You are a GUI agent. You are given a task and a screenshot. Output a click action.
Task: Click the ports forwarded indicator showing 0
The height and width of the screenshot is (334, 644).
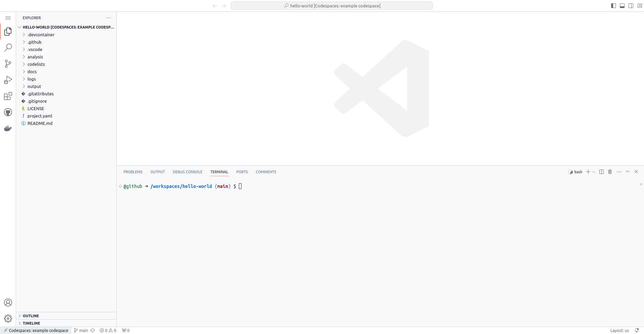(126, 330)
